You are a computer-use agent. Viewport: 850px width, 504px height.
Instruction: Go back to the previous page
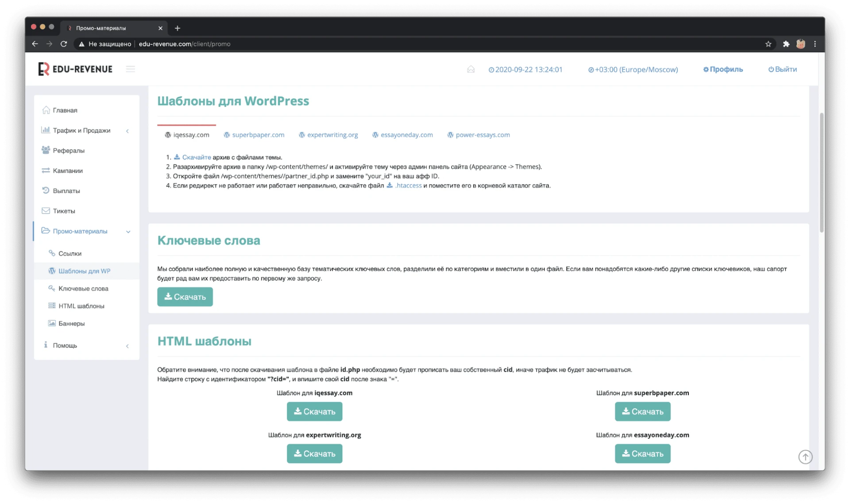point(35,44)
